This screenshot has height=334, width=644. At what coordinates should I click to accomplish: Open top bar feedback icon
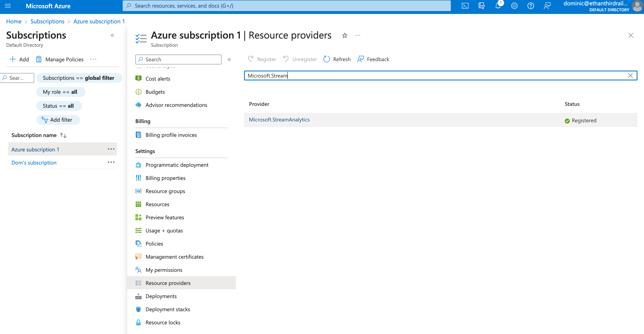tap(547, 6)
